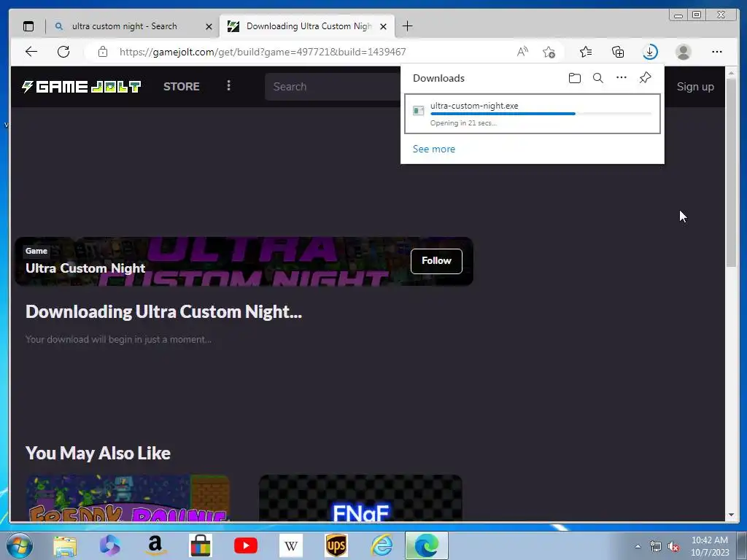Open the UPS taskbar icon
Viewport: 747px width, 560px height.
point(336,545)
